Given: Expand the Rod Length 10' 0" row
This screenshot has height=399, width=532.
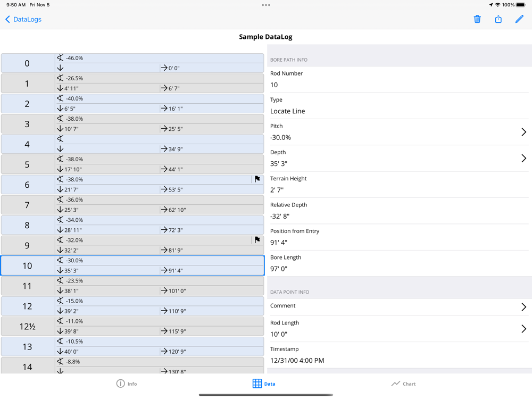Looking at the screenshot, I should [523, 329].
